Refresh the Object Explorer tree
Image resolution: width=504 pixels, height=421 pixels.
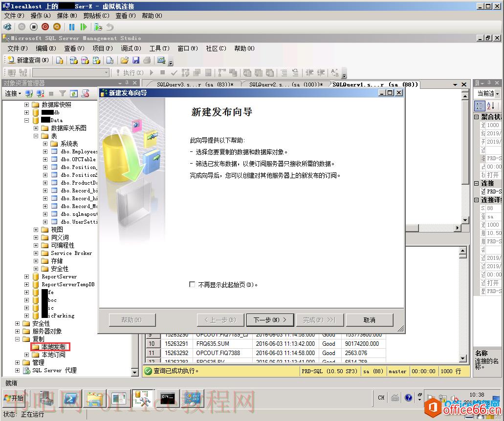coord(74,93)
